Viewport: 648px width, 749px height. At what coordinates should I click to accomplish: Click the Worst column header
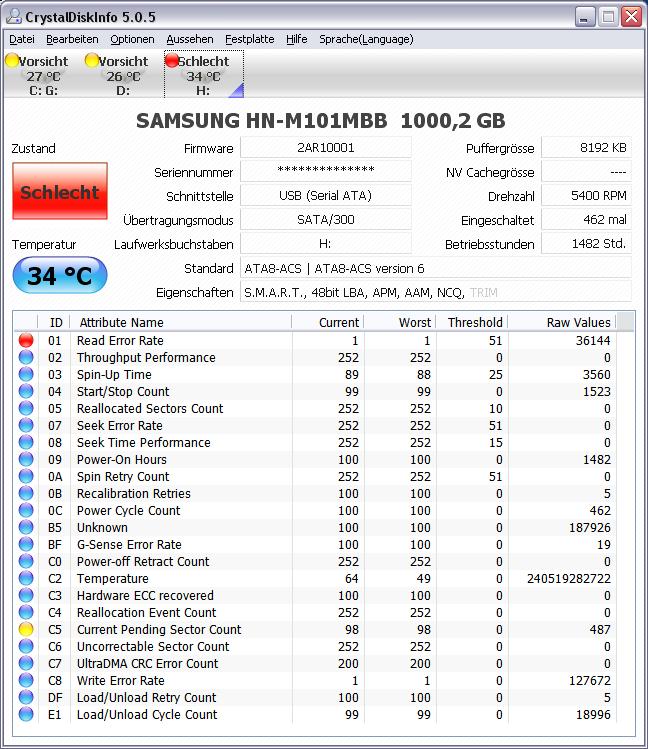[400, 322]
